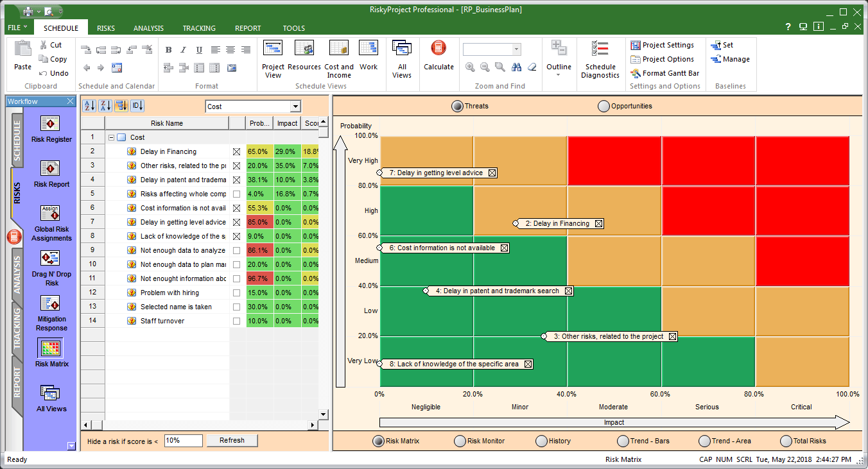
Task: Switch to the RISKS ribbon tab
Action: pos(106,28)
